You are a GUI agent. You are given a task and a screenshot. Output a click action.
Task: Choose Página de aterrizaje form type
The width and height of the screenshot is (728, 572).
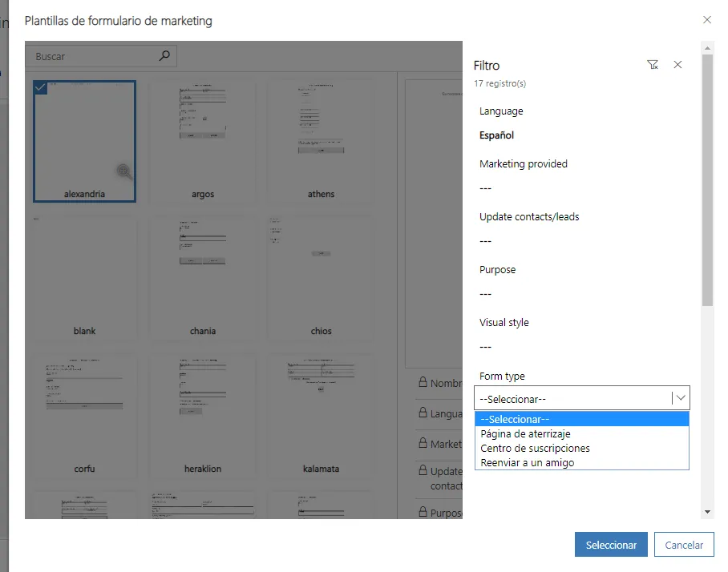click(x=582, y=433)
